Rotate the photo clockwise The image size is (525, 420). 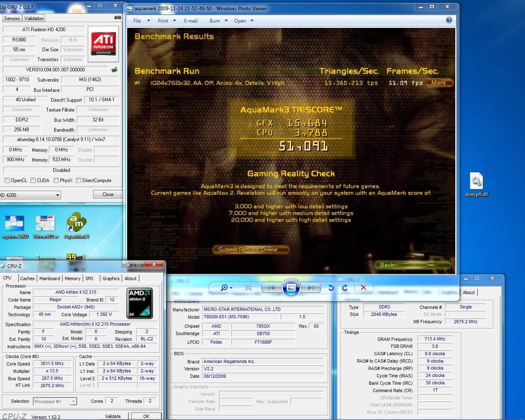[345, 288]
